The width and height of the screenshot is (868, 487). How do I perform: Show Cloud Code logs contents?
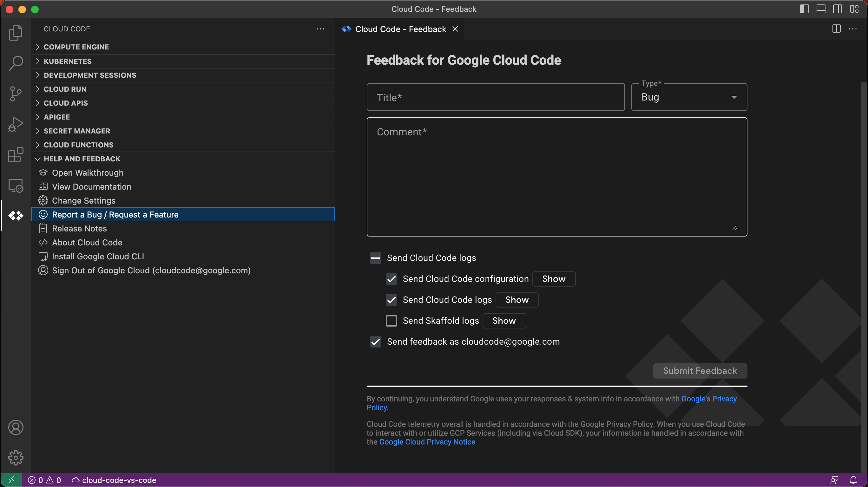point(517,300)
